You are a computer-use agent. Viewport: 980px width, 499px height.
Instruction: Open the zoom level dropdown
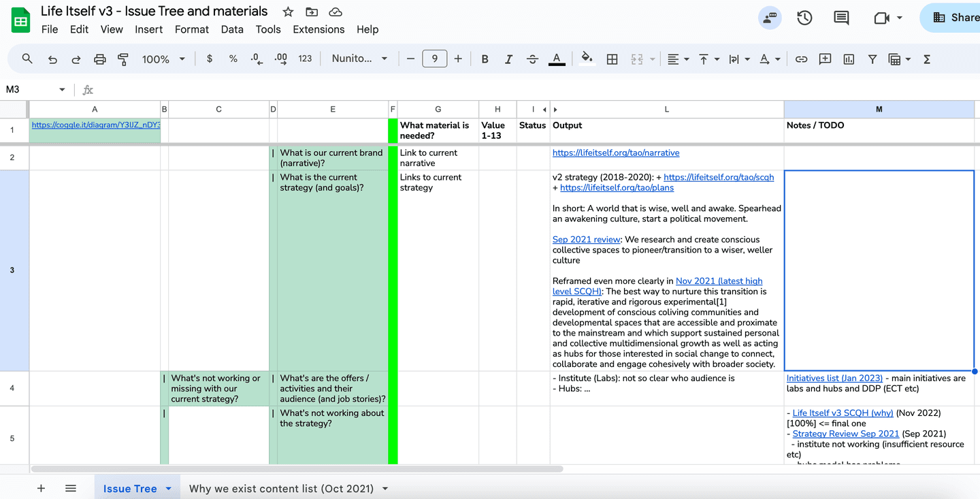coord(163,59)
